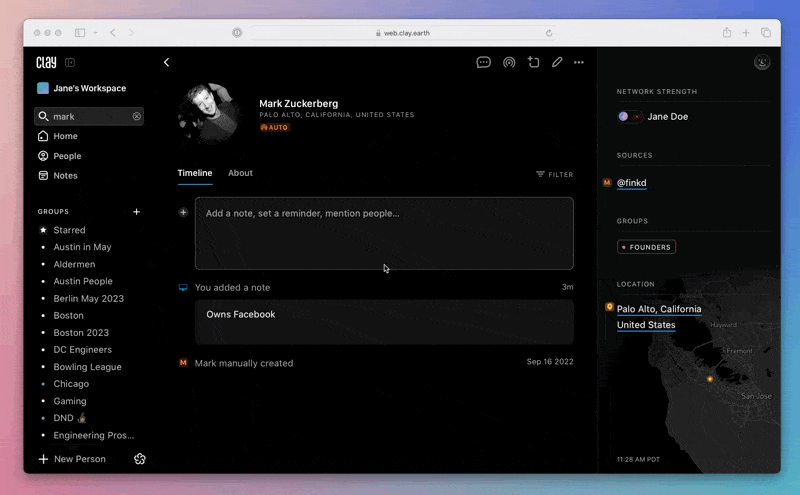Click the Safari privacy shield icon
800x495 pixels.
point(237,33)
